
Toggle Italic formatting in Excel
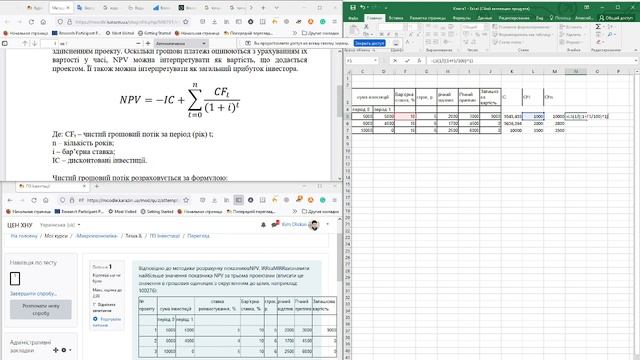click(388, 34)
